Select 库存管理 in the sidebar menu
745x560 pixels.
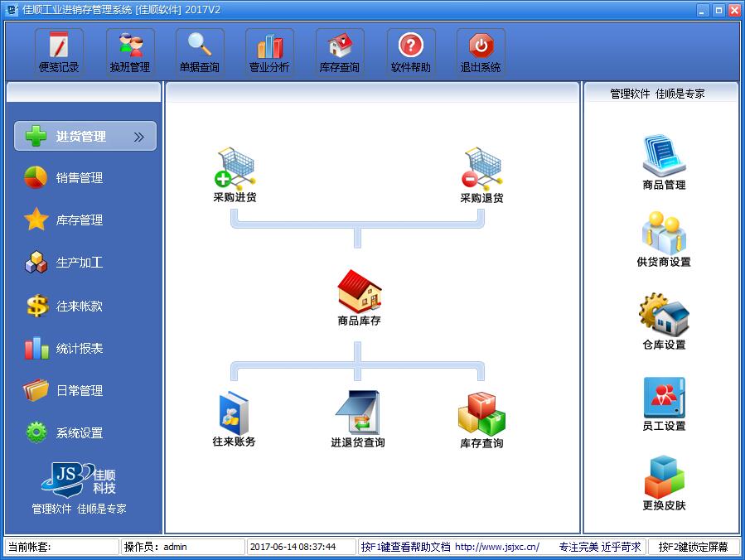pyautogui.click(x=80, y=220)
